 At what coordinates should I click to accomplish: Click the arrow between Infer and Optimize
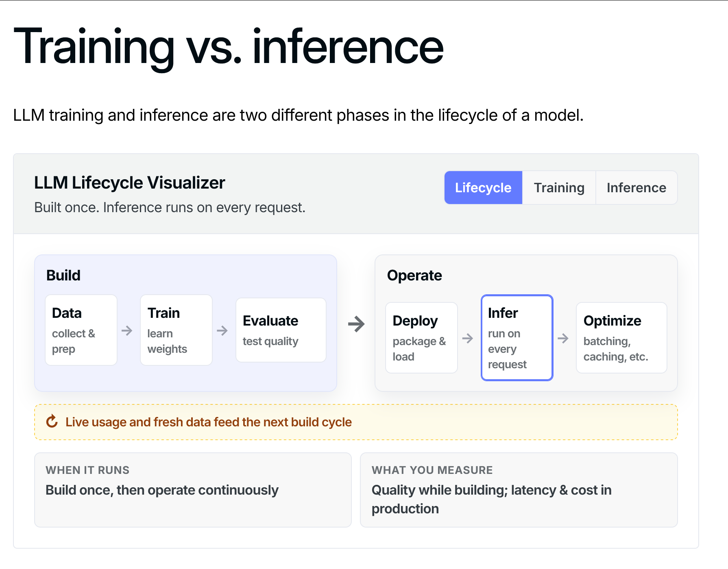[x=563, y=338]
